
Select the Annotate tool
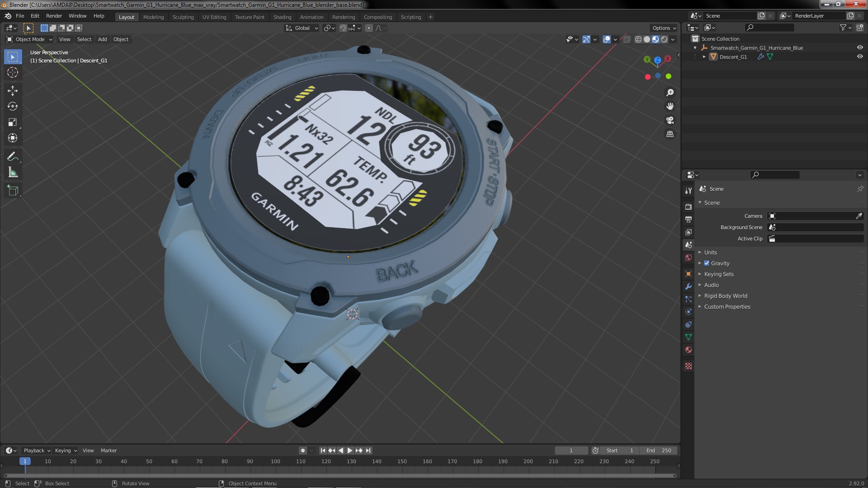pos(13,157)
